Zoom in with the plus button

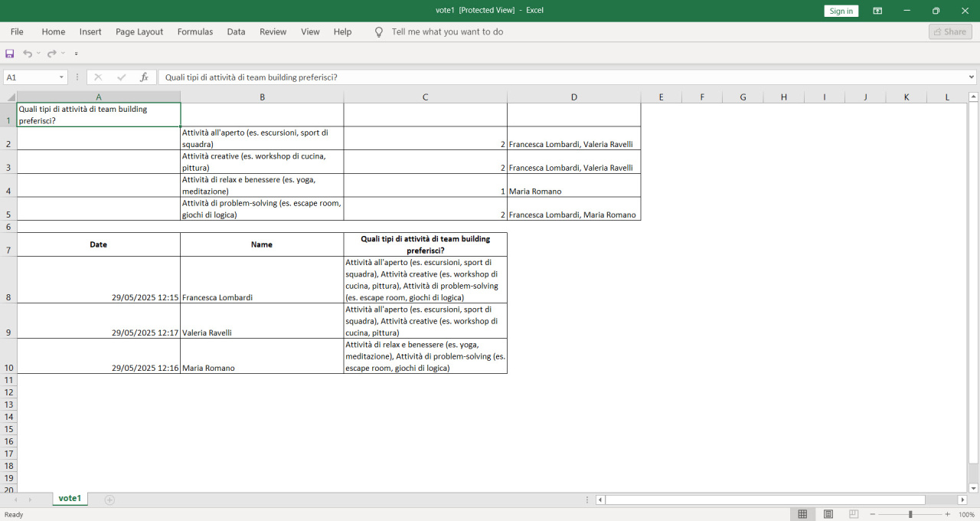[x=948, y=514]
